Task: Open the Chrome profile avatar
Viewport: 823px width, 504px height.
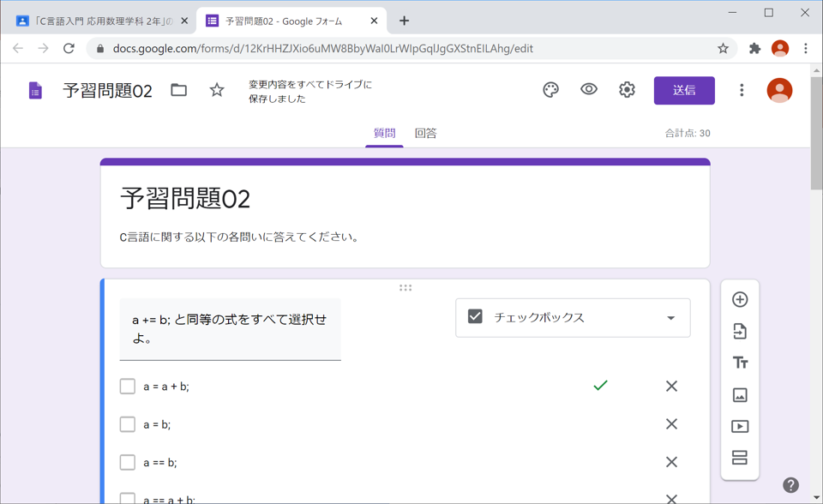Action: [x=780, y=48]
